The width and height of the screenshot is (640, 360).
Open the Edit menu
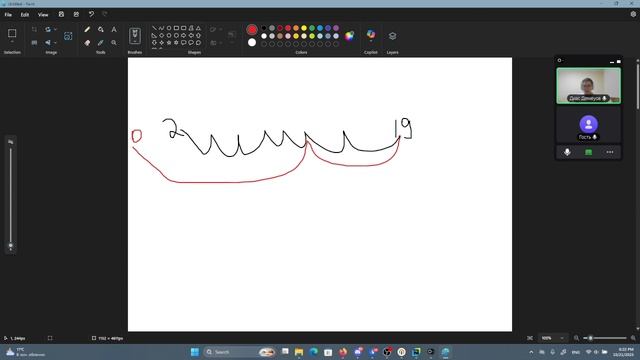click(25, 15)
